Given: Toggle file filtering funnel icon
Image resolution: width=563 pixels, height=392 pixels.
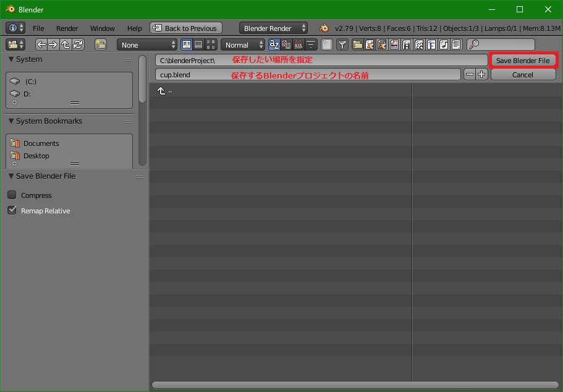Looking at the screenshot, I should click(x=342, y=45).
